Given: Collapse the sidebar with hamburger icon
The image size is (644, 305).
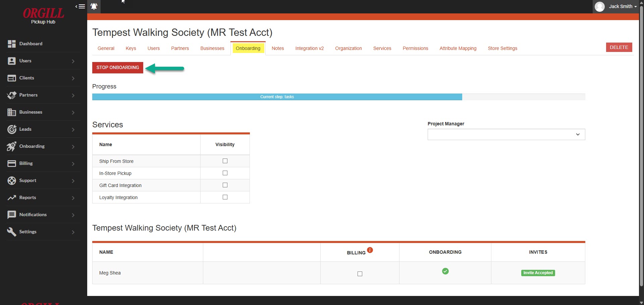Looking at the screenshot, I should click(x=80, y=6).
